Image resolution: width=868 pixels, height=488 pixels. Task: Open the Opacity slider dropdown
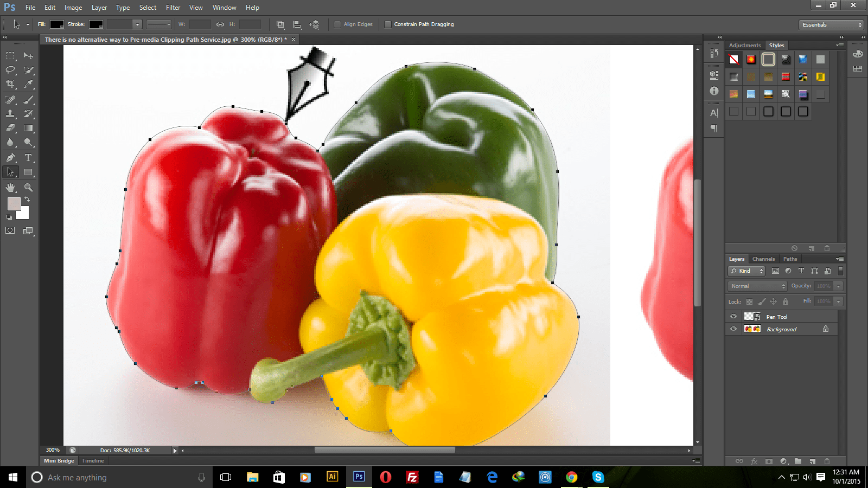pyautogui.click(x=838, y=286)
